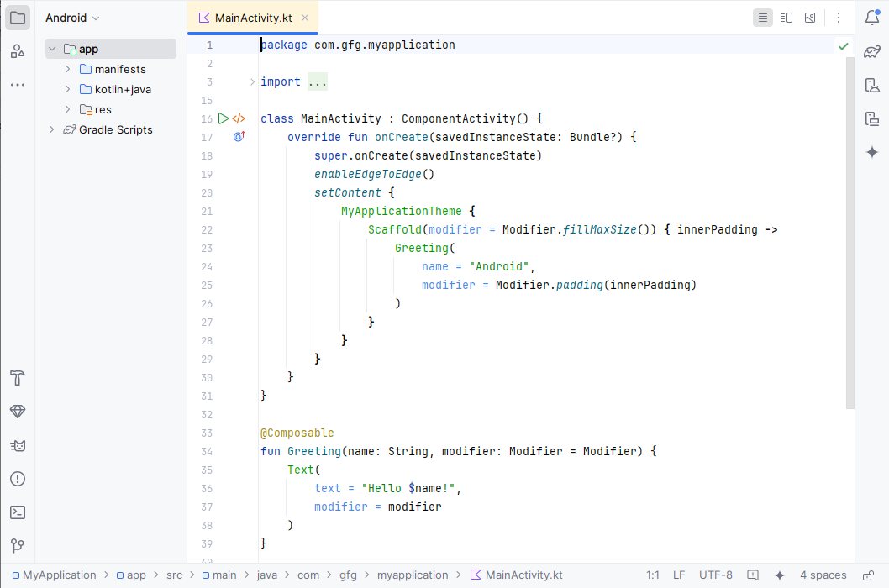Screen dimensions: 889x588
Task: Switch editor to Design view
Action: tap(809, 17)
